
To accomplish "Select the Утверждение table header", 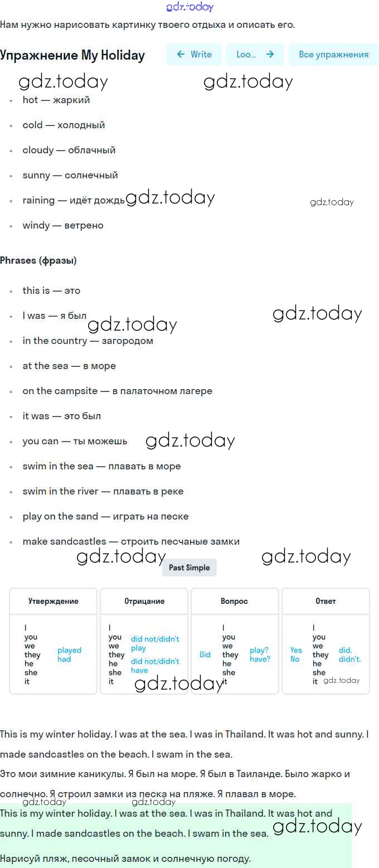I will [x=54, y=601].
